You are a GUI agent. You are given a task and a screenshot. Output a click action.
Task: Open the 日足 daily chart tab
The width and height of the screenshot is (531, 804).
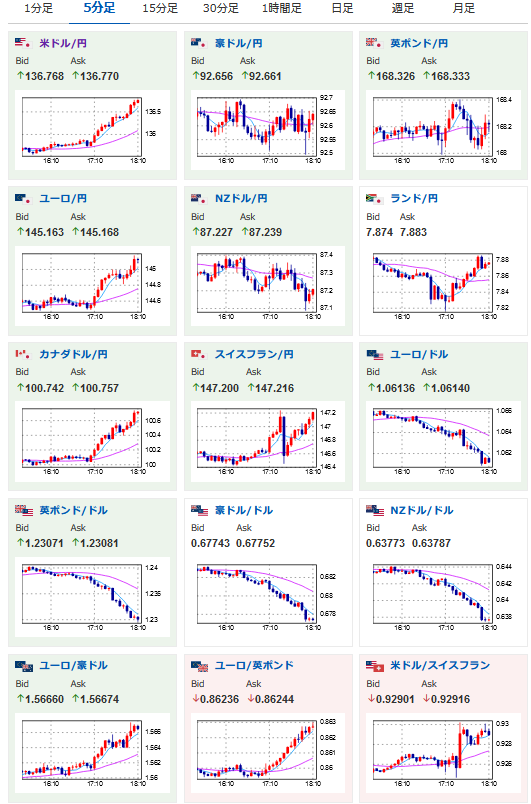tap(342, 9)
